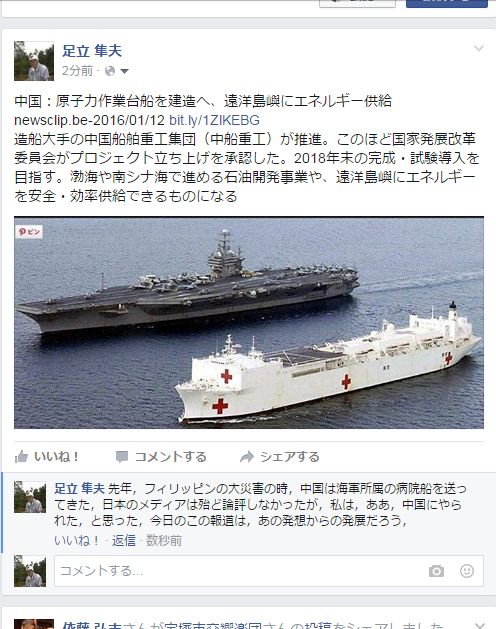Image resolution: width=496 pixels, height=629 pixels.
Task: Click the 数秒前 comment timestamp
Action: [164, 541]
